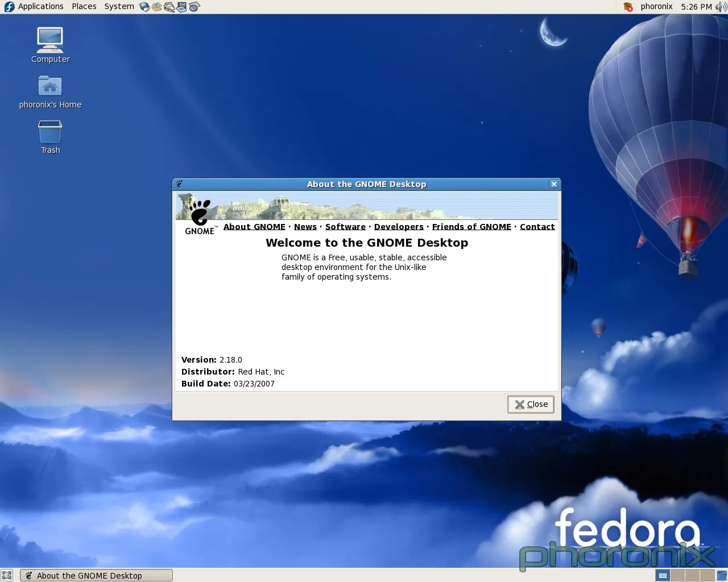Click the Build Date 03/23/2007 text

(x=228, y=384)
